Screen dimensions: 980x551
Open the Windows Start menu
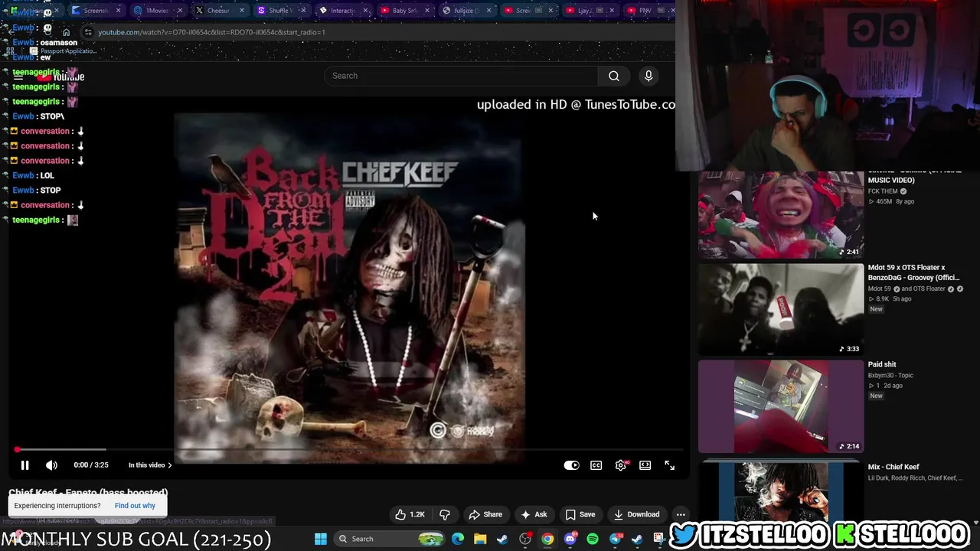(x=321, y=539)
